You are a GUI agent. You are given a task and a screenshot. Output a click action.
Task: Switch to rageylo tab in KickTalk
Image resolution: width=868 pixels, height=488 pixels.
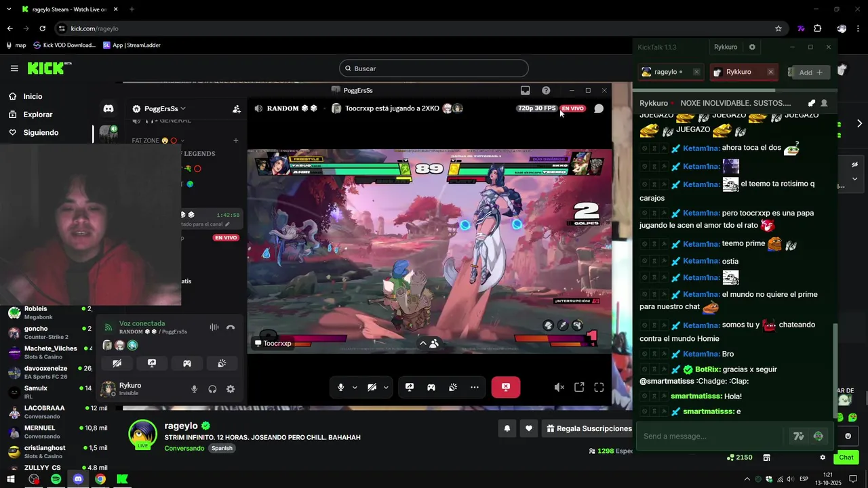665,72
